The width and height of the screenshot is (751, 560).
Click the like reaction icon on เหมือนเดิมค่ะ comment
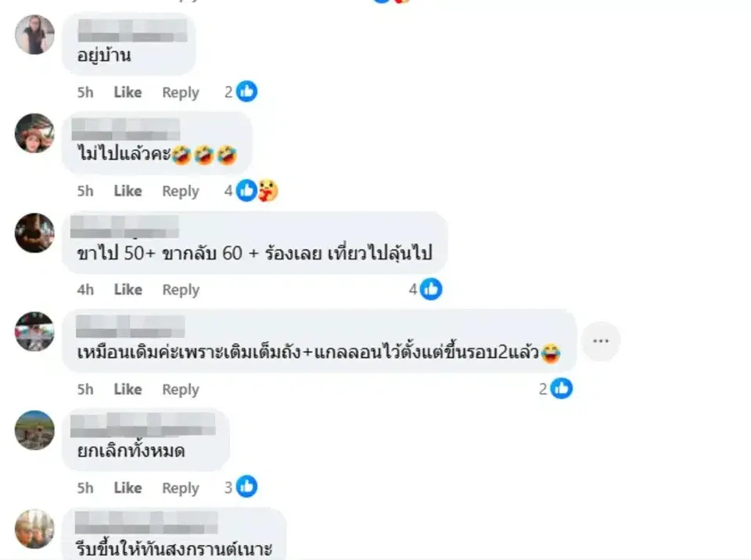[x=562, y=389]
